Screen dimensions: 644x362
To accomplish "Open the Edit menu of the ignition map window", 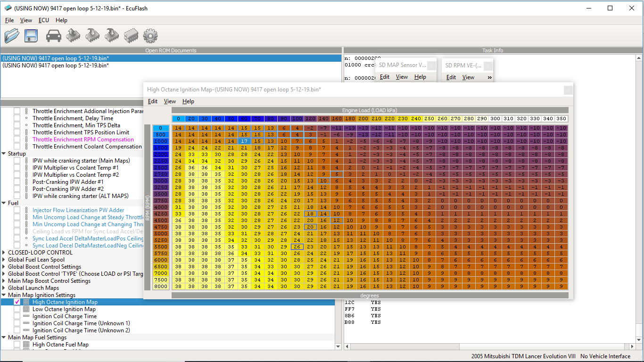I will coord(152,101).
